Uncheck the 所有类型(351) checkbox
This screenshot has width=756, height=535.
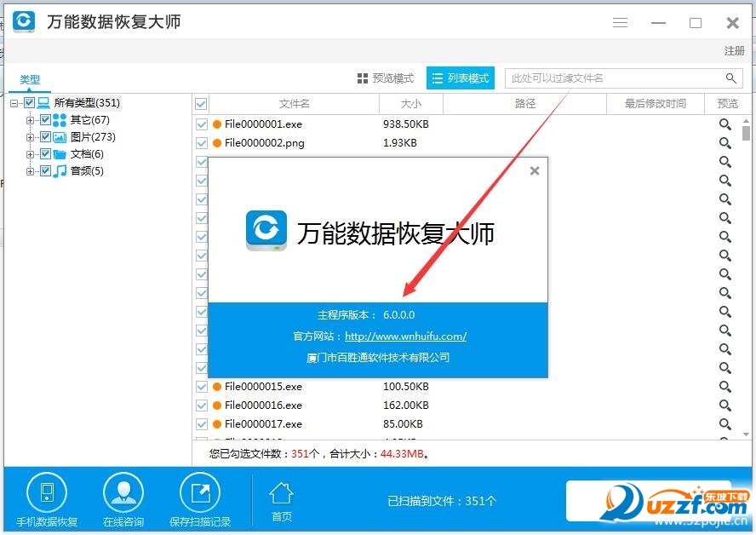click(29, 103)
